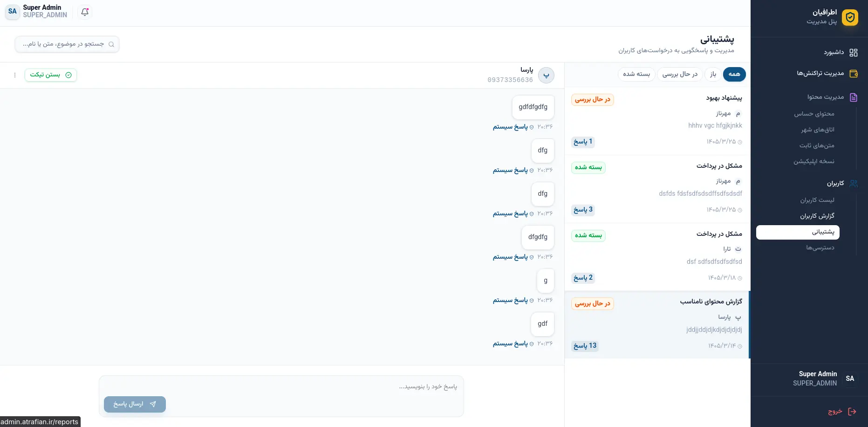Focus the ticket search field
This screenshot has height=427, width=868.
pyautogui.click(x=67, y=44)
